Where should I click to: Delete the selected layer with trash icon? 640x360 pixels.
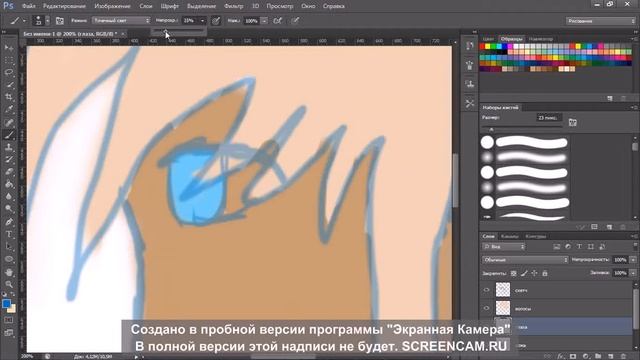[623, 356]
